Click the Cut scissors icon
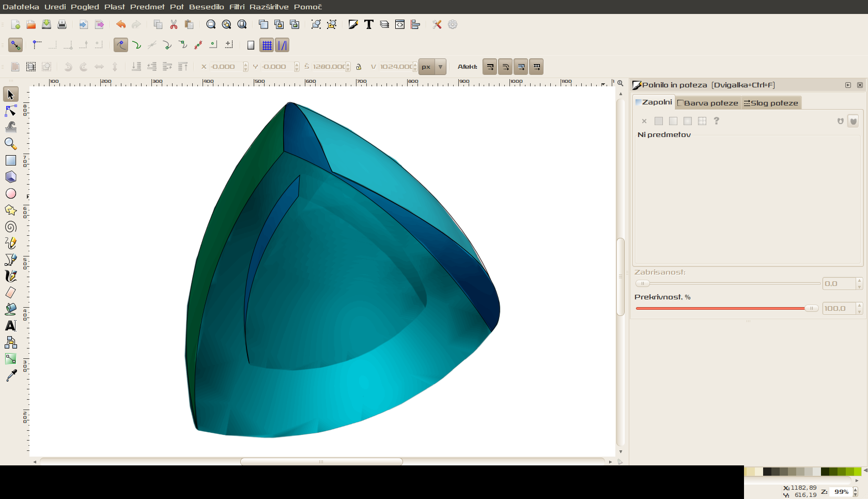Image resolution: width=868 pixels, height=499 pixels. click(x=174, y=24)
